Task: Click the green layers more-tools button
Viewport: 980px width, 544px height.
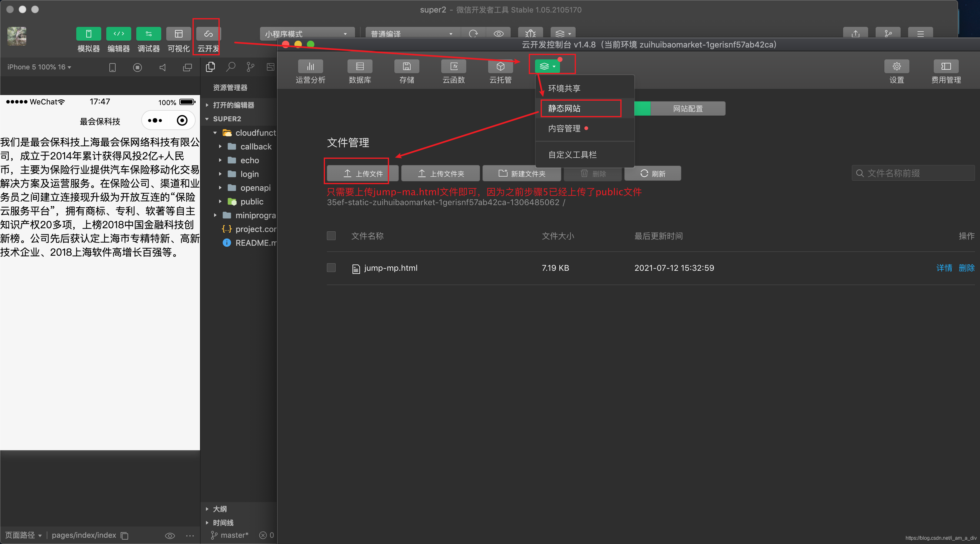Action: point(547,66)
